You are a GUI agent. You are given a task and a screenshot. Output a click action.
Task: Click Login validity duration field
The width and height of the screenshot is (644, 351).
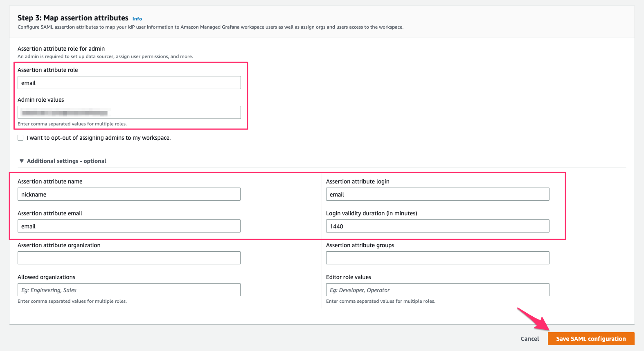click(x=438, y=226)
